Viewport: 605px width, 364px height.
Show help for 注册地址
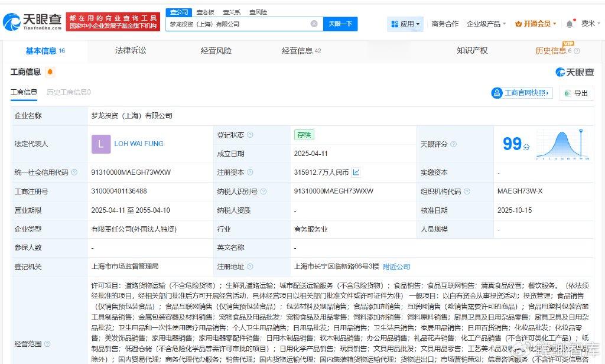(x=250, y=266)
